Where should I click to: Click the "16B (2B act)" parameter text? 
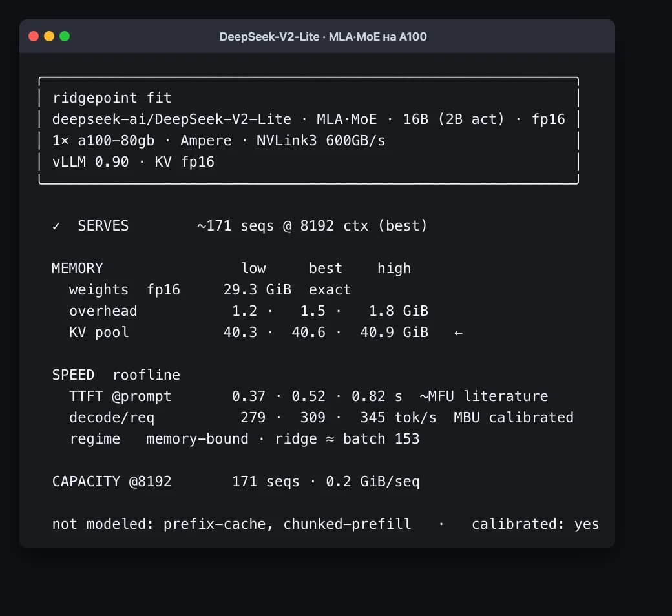coord(454,119)
